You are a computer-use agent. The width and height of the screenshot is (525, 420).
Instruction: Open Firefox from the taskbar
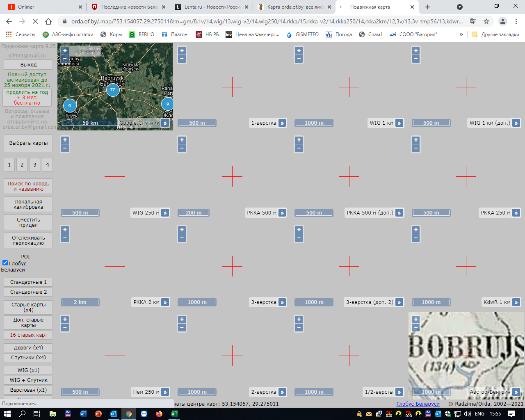tap(159, 414)
